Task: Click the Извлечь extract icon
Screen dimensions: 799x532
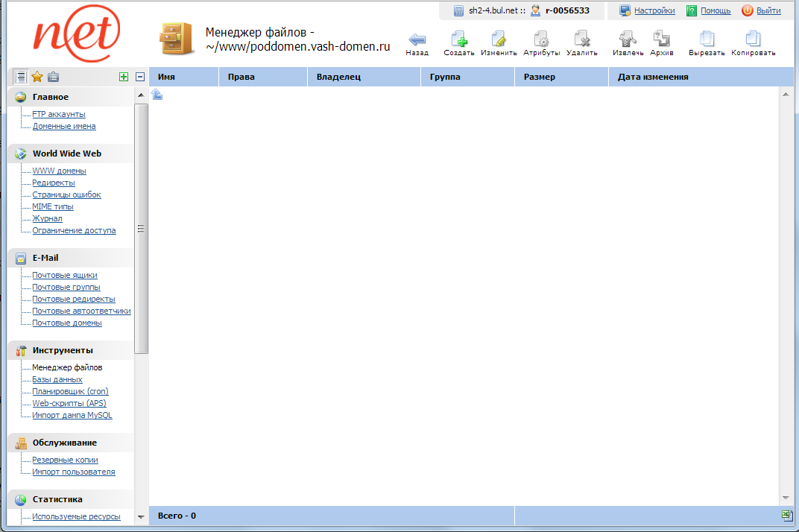Action: pos(628,39)
